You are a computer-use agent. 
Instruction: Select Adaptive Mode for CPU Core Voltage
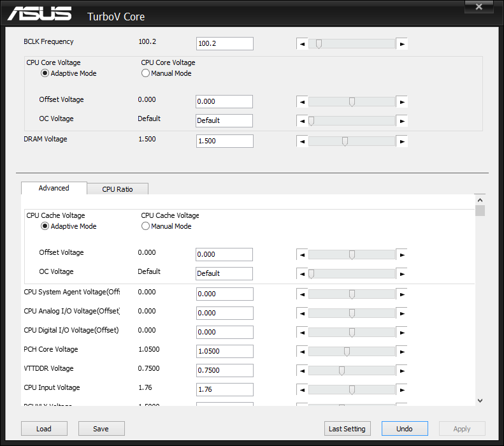45,73
